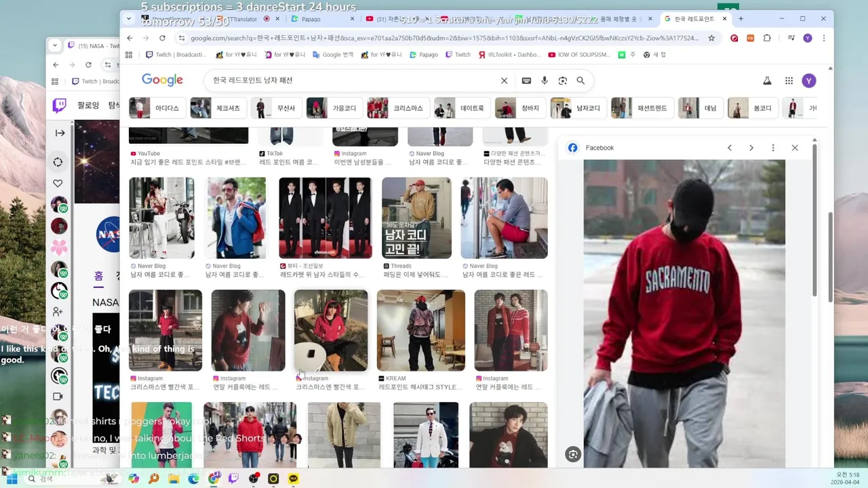Filter results by 크리스마스 chip
The height and width of the screenshot is (488, 868).
click(399, 108)
